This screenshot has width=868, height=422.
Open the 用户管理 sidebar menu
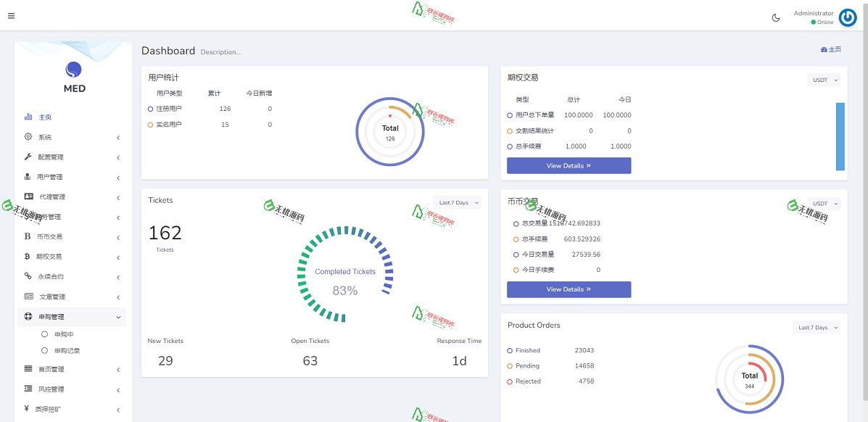point(51,177)
